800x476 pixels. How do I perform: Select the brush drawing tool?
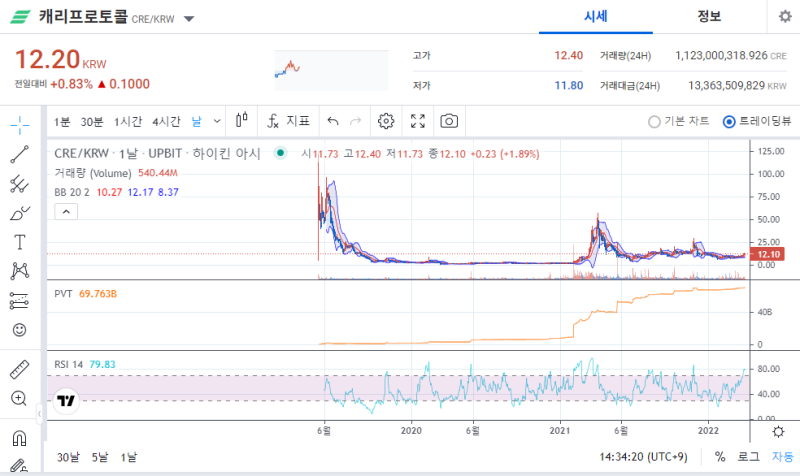[x=19, y=213]
